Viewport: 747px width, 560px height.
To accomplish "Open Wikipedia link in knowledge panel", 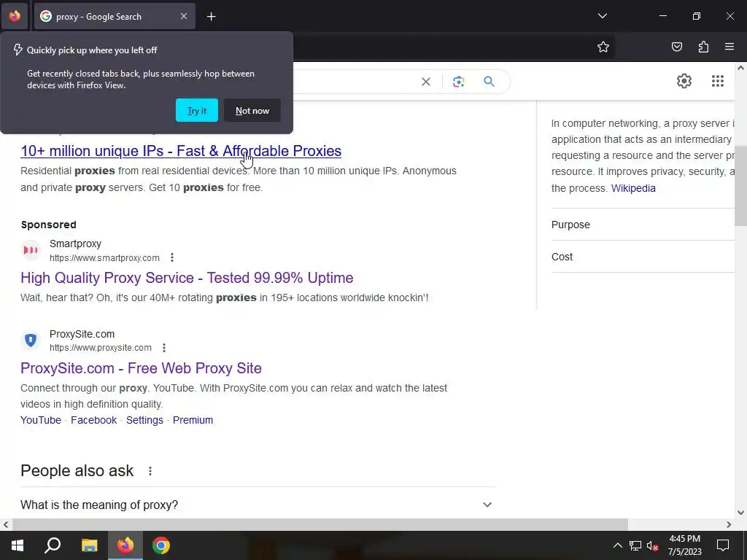I will (633, 188).
